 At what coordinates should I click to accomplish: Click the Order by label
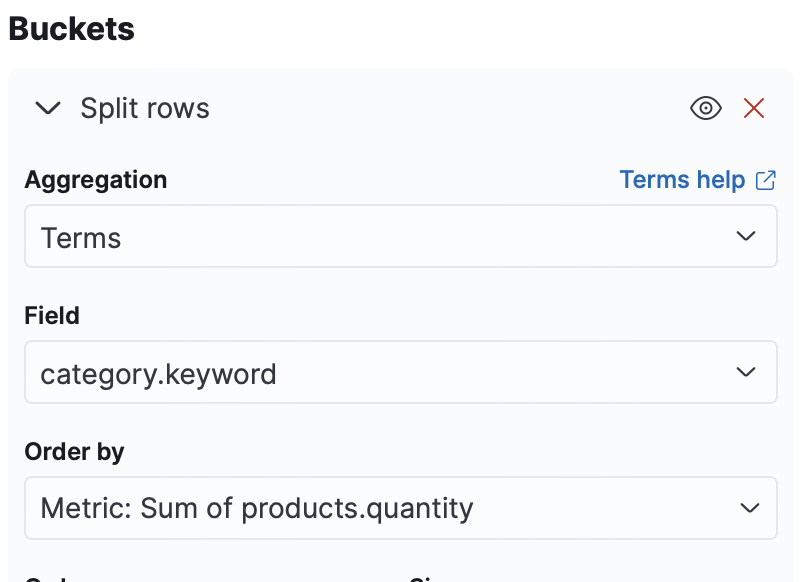click(74, 451)
